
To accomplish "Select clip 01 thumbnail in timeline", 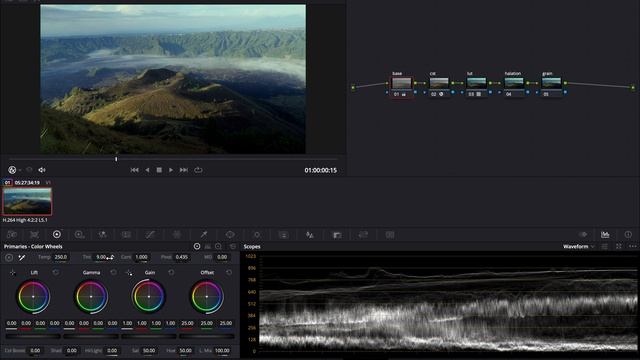I will 27,201.
